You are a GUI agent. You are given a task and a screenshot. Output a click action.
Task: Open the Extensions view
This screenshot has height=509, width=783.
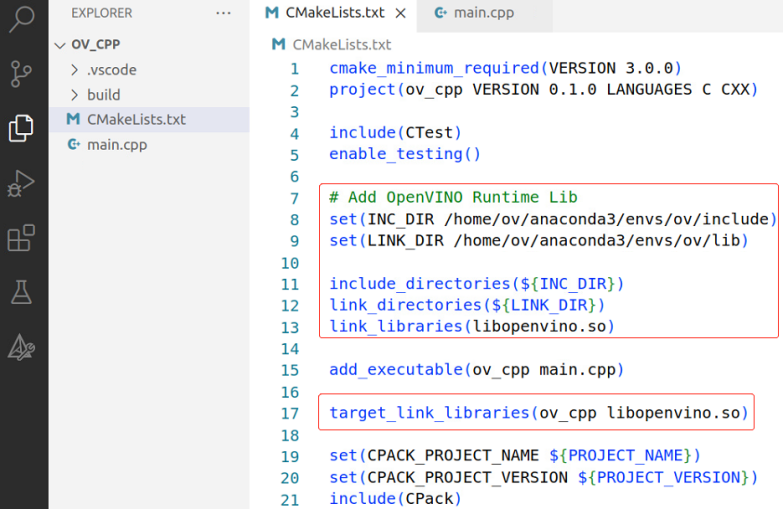pyautogui.click(x=21, y=238)
